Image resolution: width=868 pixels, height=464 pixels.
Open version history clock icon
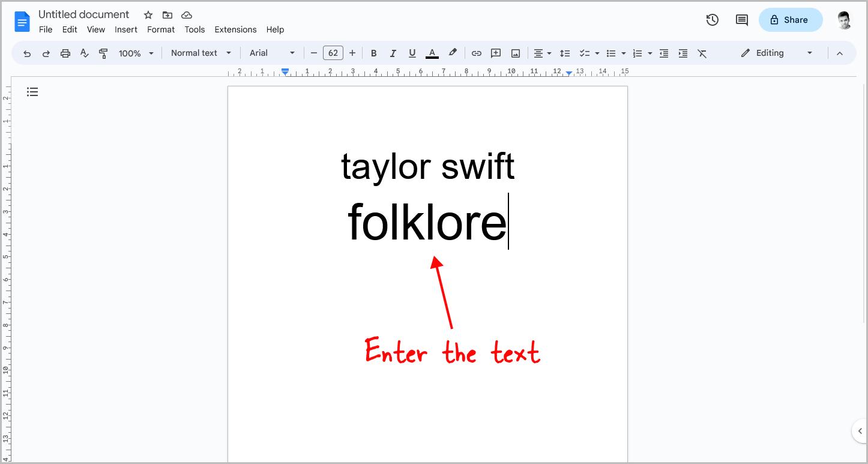click(713, 20)
